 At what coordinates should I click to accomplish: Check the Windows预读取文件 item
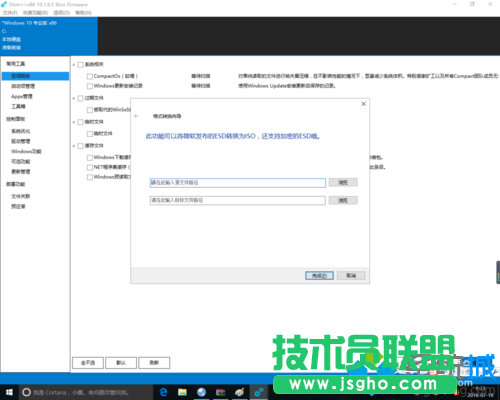point(90,177)
